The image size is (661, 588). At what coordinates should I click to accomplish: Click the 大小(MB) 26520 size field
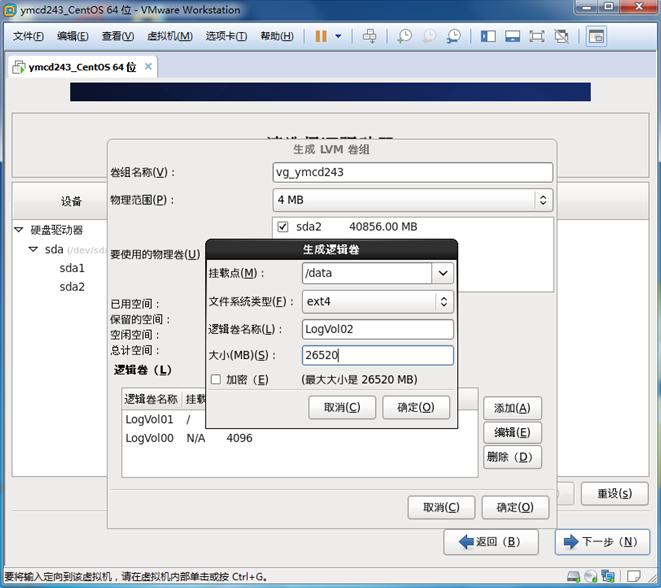pyautogui.click(x=378, y=355)
